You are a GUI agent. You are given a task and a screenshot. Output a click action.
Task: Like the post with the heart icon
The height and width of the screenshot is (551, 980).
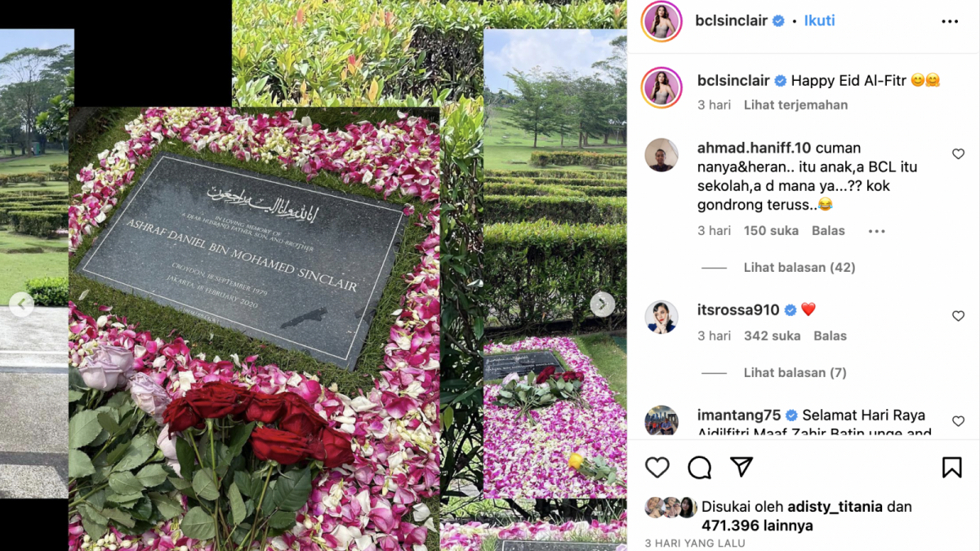pyautogui.click(x=657, y=467)
